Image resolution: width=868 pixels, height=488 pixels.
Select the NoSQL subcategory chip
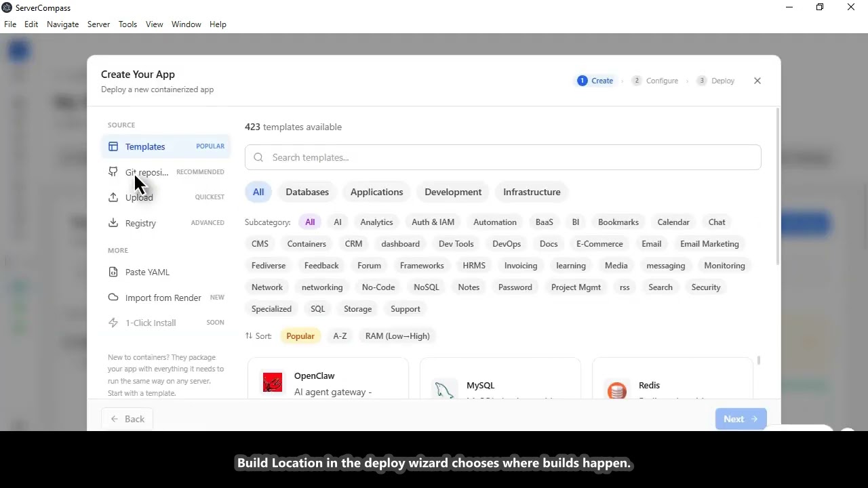427,287
